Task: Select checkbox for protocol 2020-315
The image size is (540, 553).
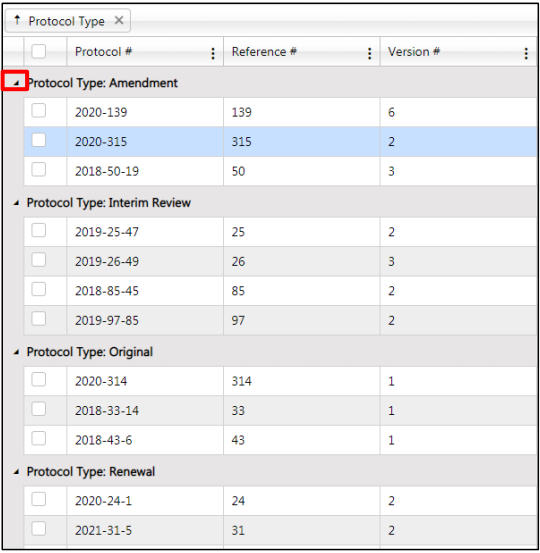Action: click(38, 140)
